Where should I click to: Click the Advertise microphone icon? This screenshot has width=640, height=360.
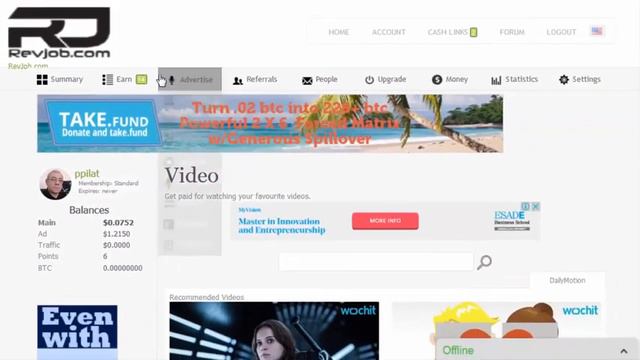172,80
